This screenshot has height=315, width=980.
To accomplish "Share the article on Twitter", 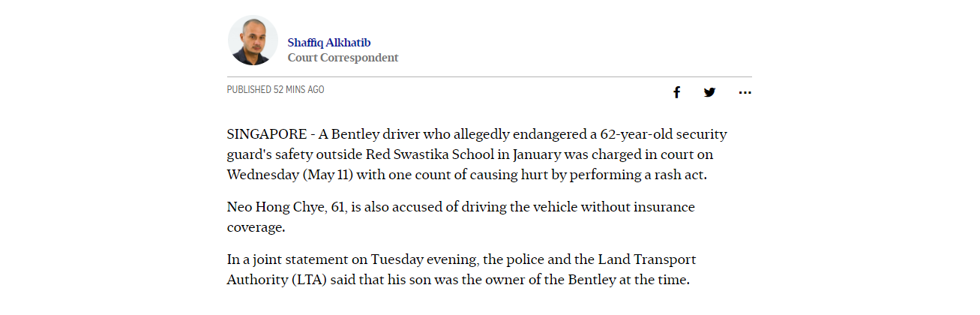I will [709, 92].
